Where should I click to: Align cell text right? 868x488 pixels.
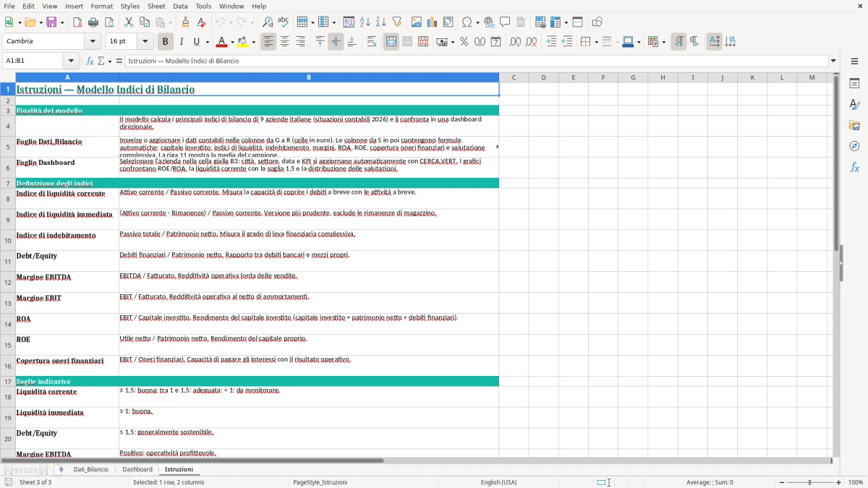(300, 42)
